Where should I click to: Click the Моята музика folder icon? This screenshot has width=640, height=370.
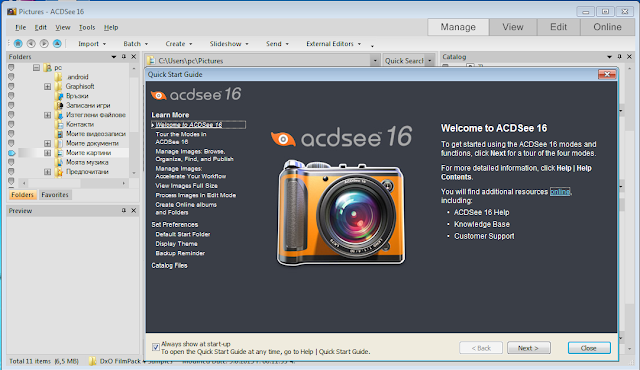click(x=59, y=162)
